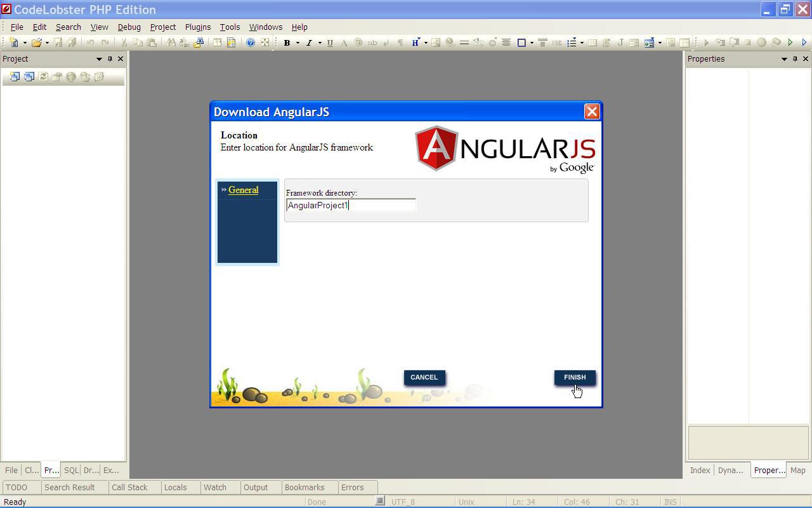Click the yellow panel layout toolbar icon
The height and width of the screenshot is (508, 812).
click(x=231, y=43)
